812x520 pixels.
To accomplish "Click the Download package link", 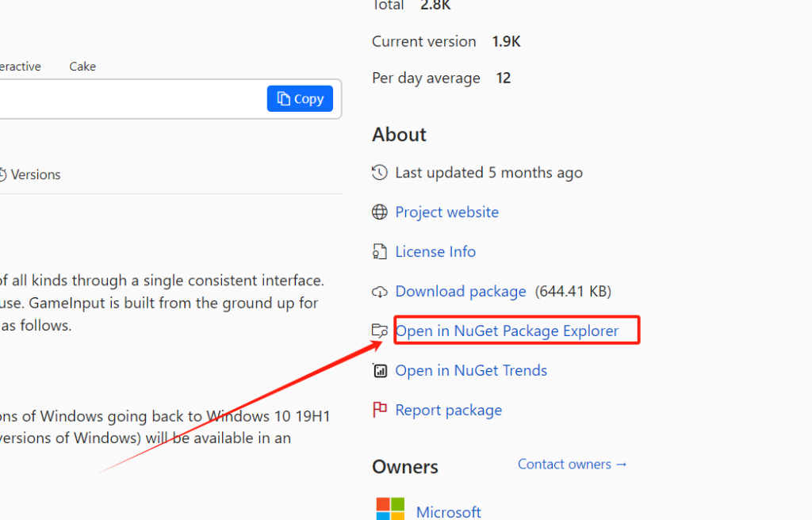I will click(x=461, y=291).
